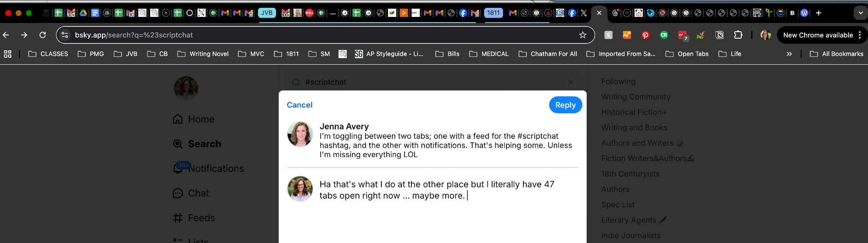Click the address bar URL field

point(304,35)
